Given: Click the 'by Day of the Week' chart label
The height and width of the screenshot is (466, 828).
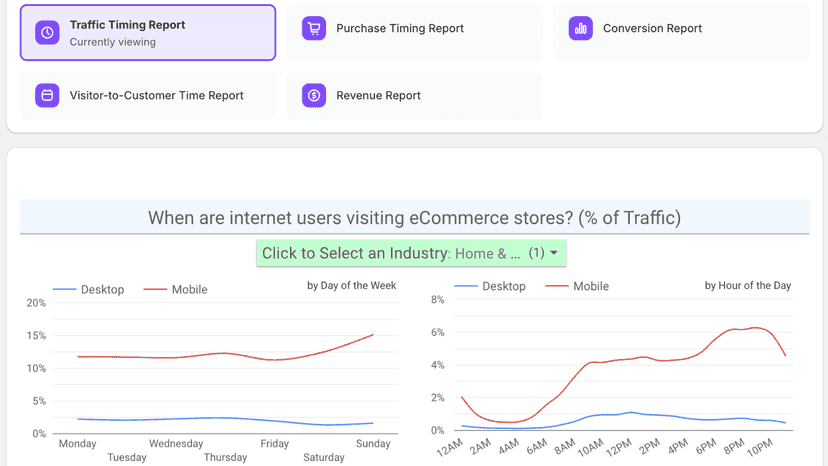Looking at the screenshot, I should (x=352, y=286).
